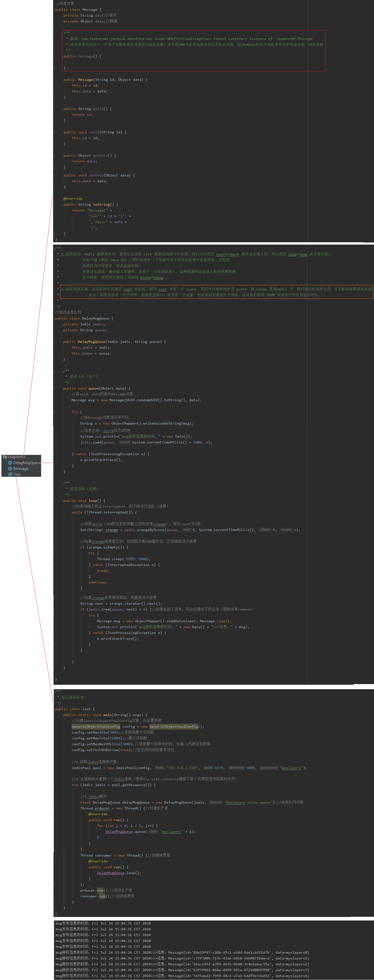
Task: Click the blpop/brpop underlined comment text
Action: tap(151, 278)
